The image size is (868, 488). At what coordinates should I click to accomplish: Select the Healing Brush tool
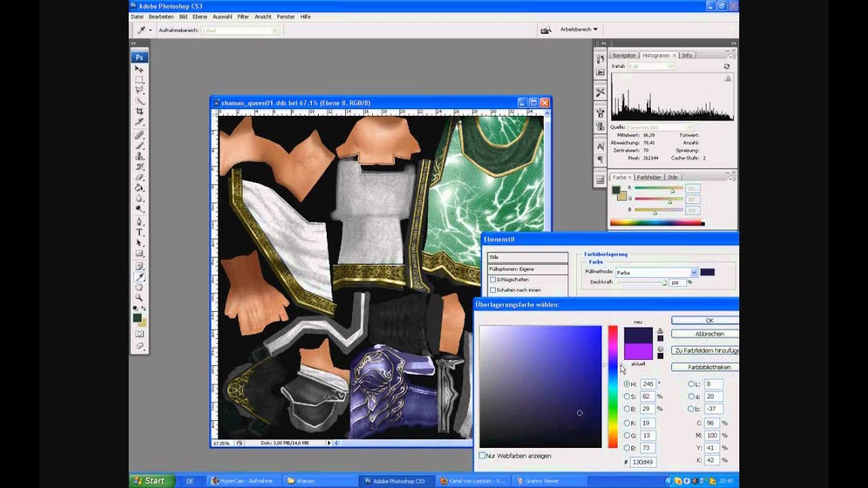(x=140, y=135)
